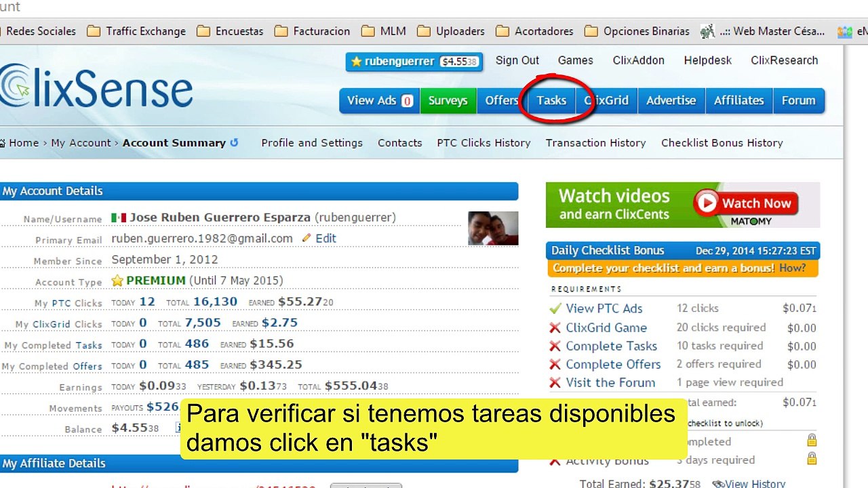Click the total ClixGrid clicks value 7,505
Screen dimensions: 868x488
click(x=203, y=323)
